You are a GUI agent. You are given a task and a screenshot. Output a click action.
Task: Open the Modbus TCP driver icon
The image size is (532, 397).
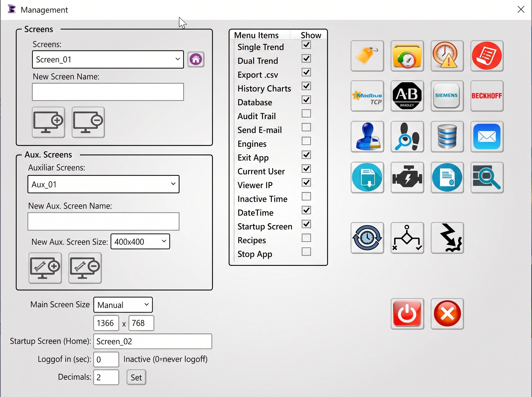pyautogui.click(x=367, y=96)
